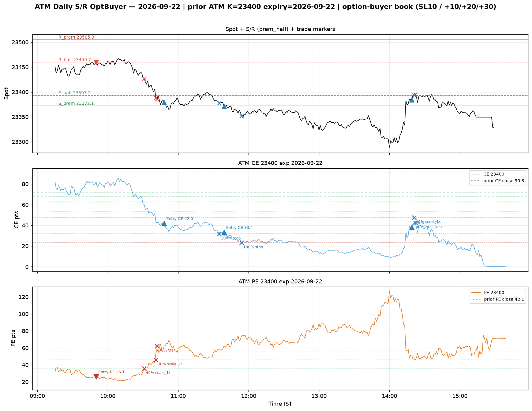The image size is (532, 411).
Task: Select the red X marker at 30% scale_2r
Action: [x=156, y=360]
